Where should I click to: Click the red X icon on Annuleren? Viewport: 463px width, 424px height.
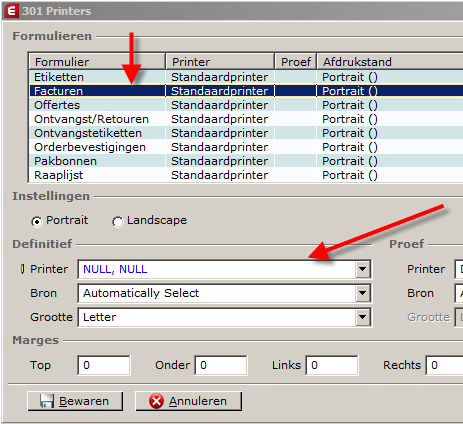156,401
